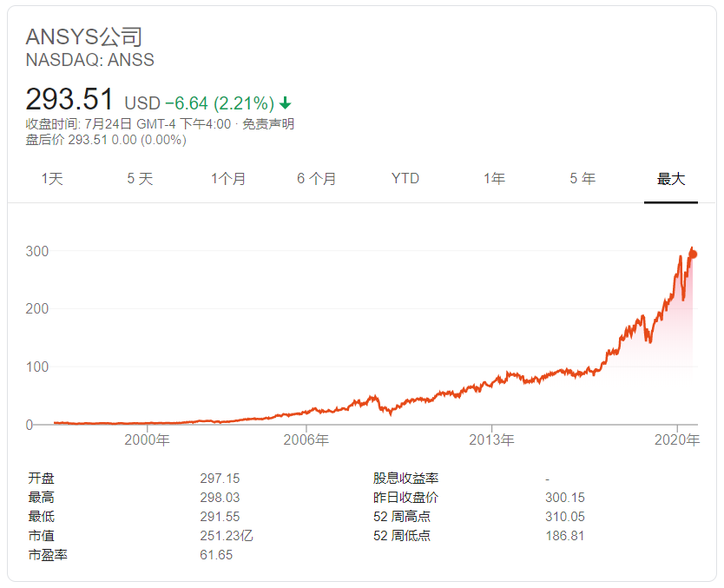Click the 股息收益率 label

(406, 478)
